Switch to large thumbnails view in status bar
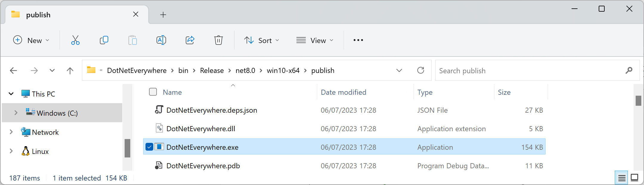This screenshot has width=644, height=185. click(x=634, y=178)
